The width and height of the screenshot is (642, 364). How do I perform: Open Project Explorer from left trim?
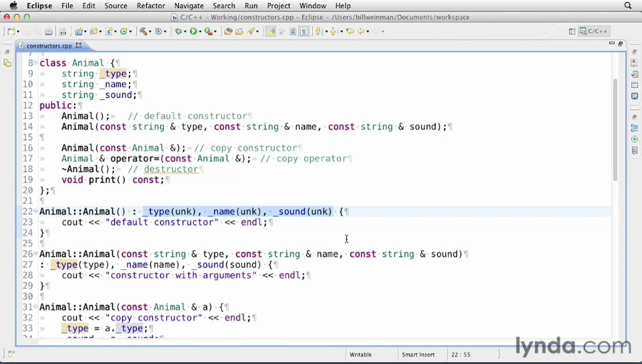pos(7,63)
